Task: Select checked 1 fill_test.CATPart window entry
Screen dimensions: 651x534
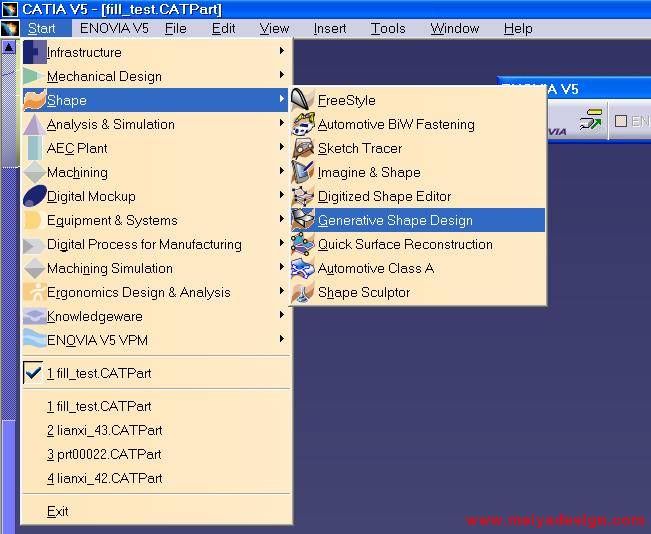Action: 99,373
